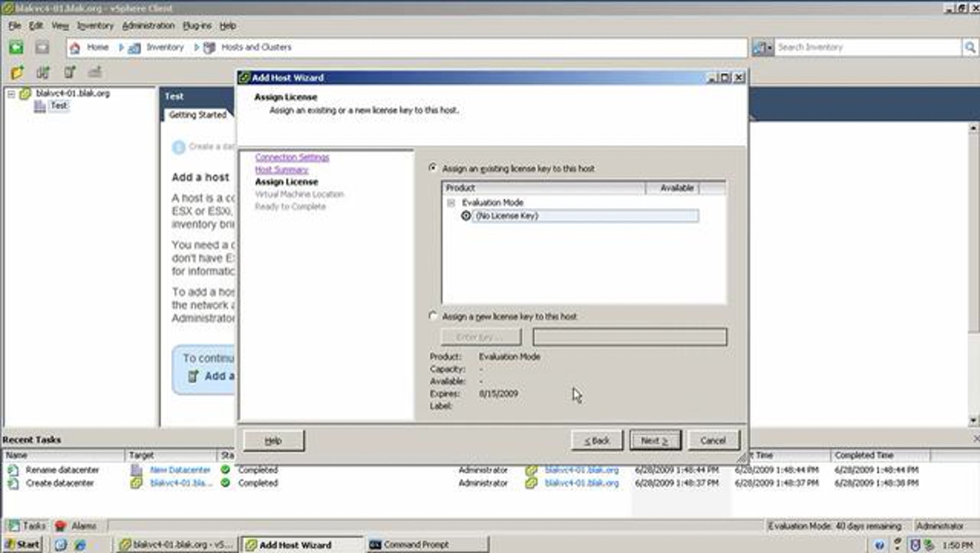Screen dimensions: 980x553
Task: Click the grey Forward navigation icon
Action: coord(42,47)
